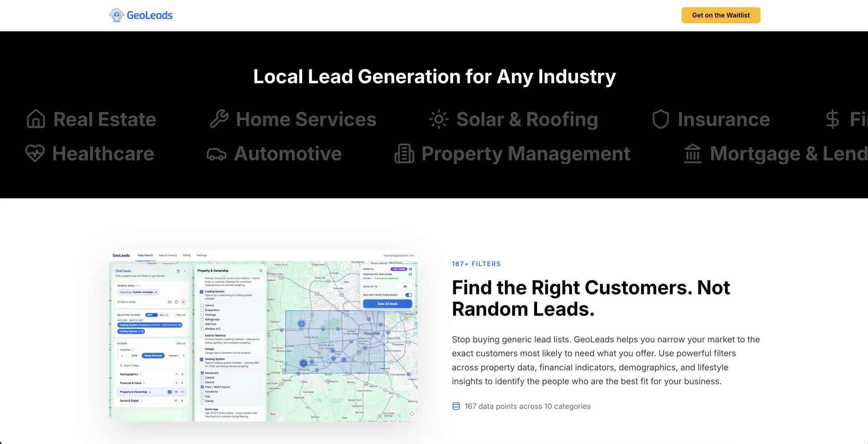Open the Map Search tab in app preview

(x=145, y=255)
